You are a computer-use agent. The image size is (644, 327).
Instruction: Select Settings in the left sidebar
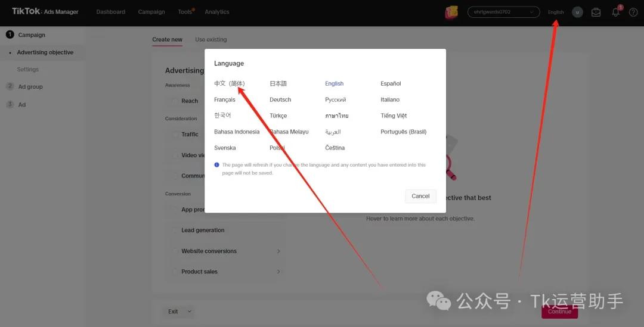click(x=27, y=70)
